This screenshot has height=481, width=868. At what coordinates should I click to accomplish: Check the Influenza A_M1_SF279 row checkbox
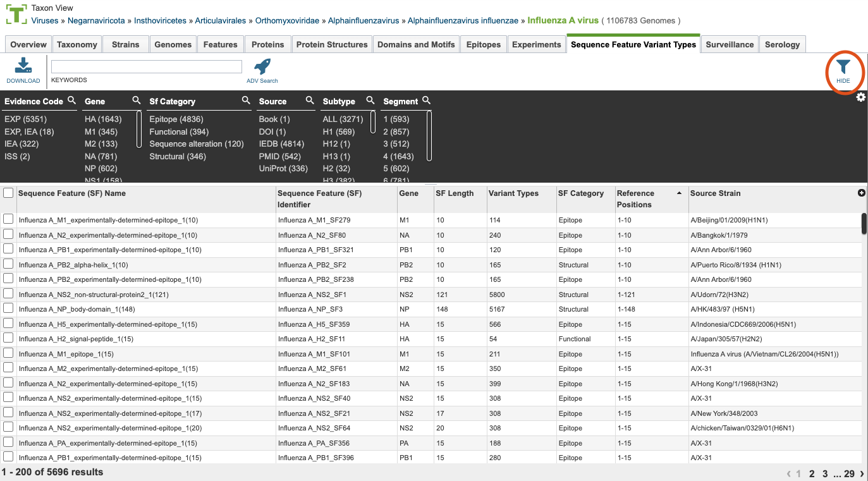coord(8,219)
